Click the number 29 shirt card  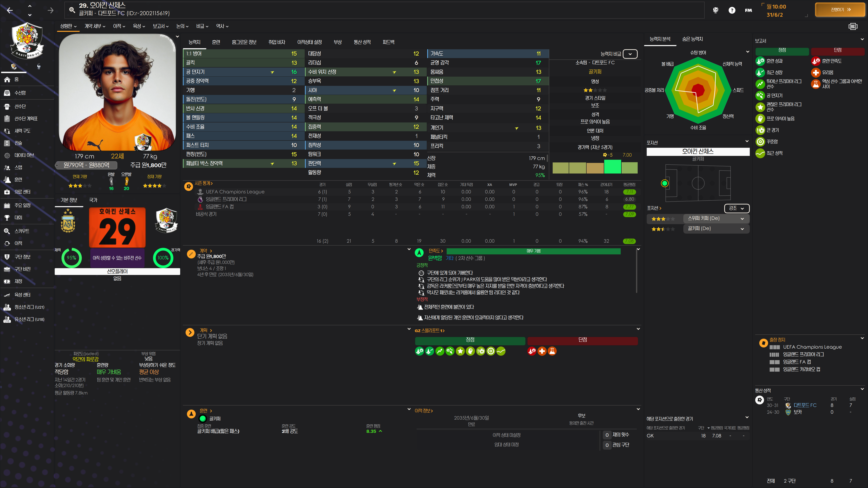coord(117,228)
